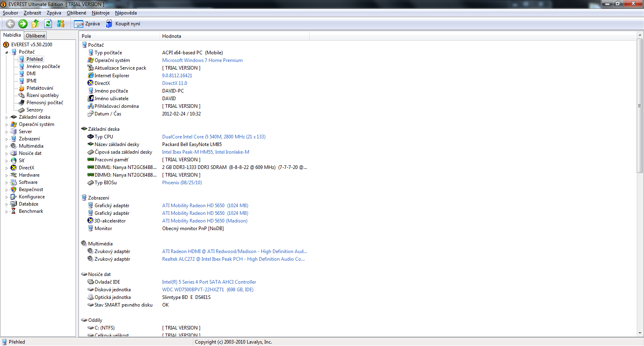Click Koupit nyní toolbar button

123,24
